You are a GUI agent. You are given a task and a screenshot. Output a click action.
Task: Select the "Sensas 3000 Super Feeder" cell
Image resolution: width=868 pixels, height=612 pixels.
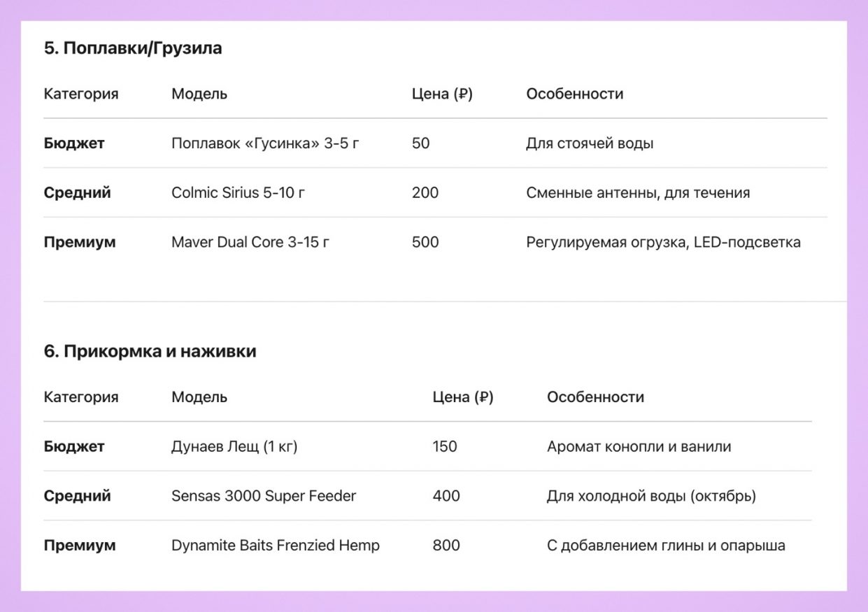pyautogui.click(x=264, y=496)
